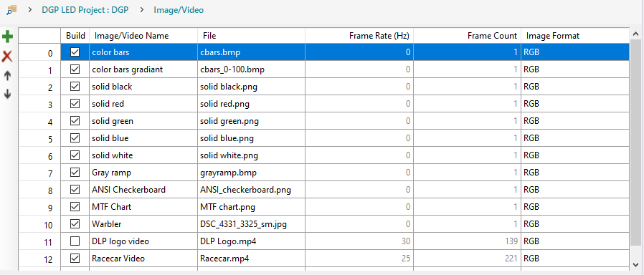Click frame count value 221
The width and height of the screenshot is (644, 275).
468,259
